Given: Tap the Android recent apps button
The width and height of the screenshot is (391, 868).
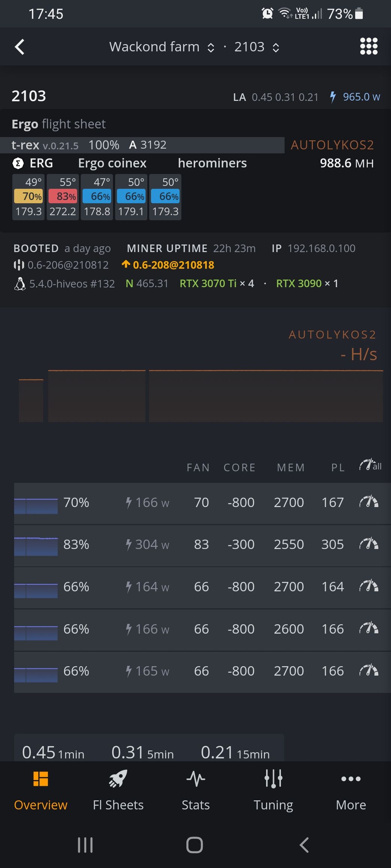Looking at the screenshot, I should tap(85, 845).
